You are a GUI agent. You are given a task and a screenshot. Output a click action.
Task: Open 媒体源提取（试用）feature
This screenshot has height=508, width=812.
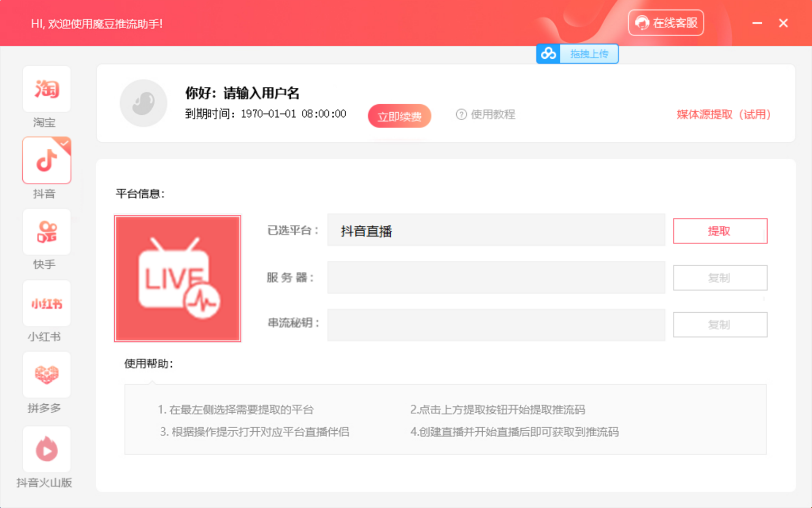(723, 114)
